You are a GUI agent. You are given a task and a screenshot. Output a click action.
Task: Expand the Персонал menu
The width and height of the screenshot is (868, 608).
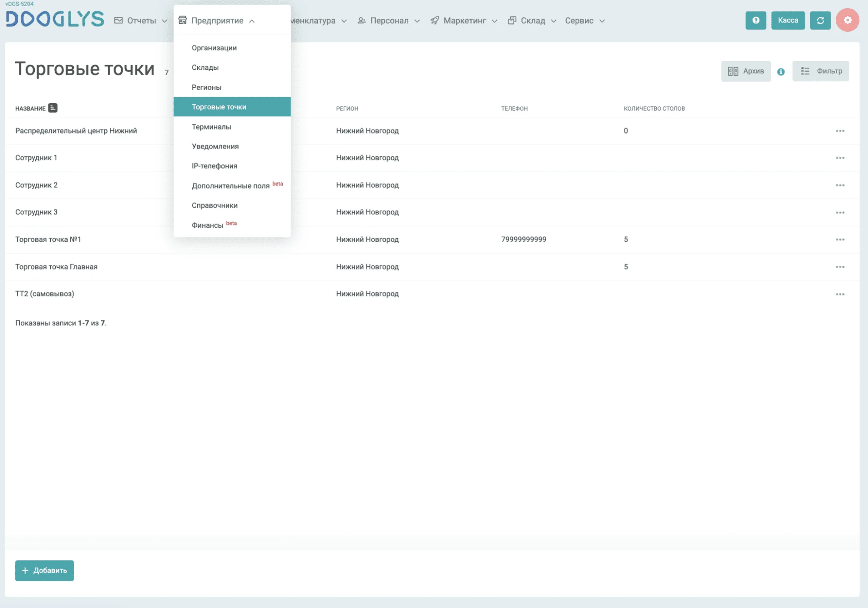coord(389,20)
